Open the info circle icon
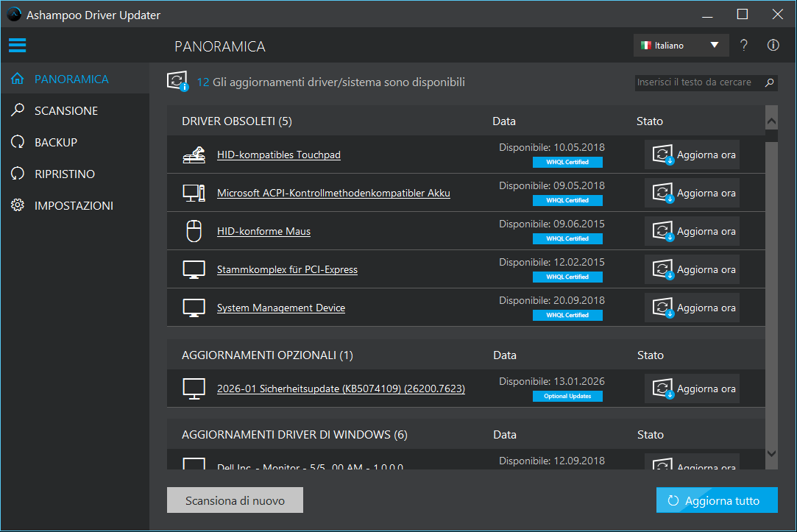 pyautogui.click(x=773, y=46)
